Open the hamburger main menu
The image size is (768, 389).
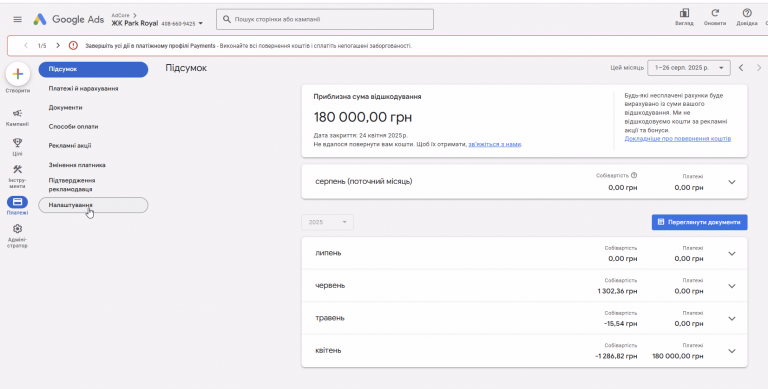tap(18, 20)
